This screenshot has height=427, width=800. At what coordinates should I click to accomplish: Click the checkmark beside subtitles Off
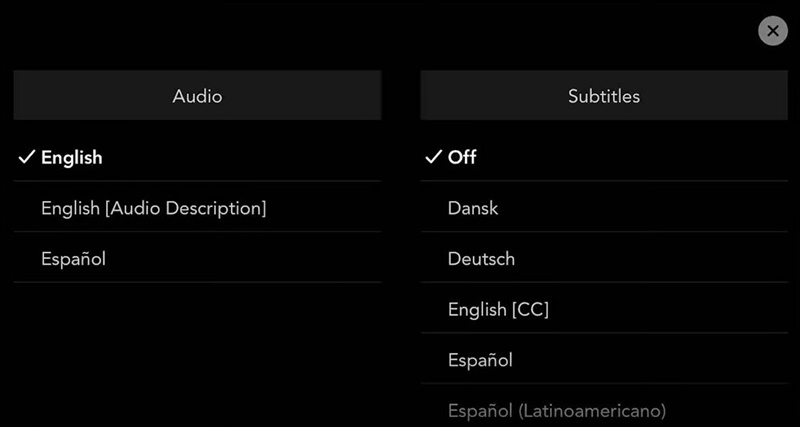tap(433, 158)
